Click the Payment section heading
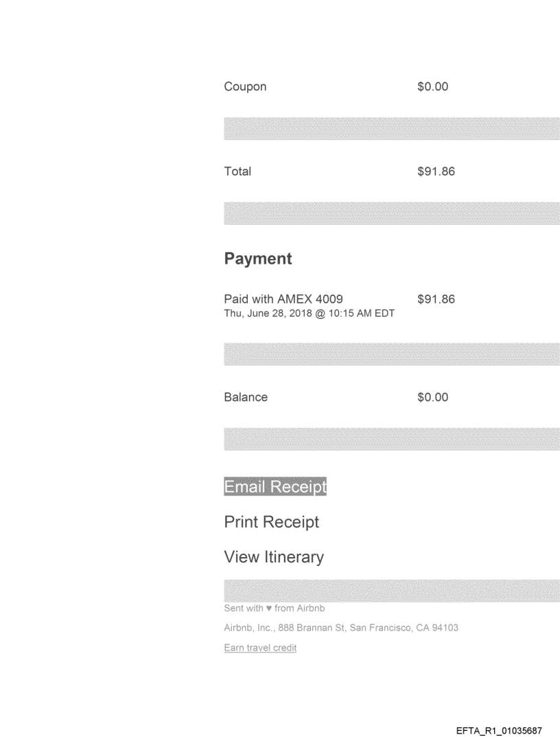The image size is (560, 737). point(258,259)
